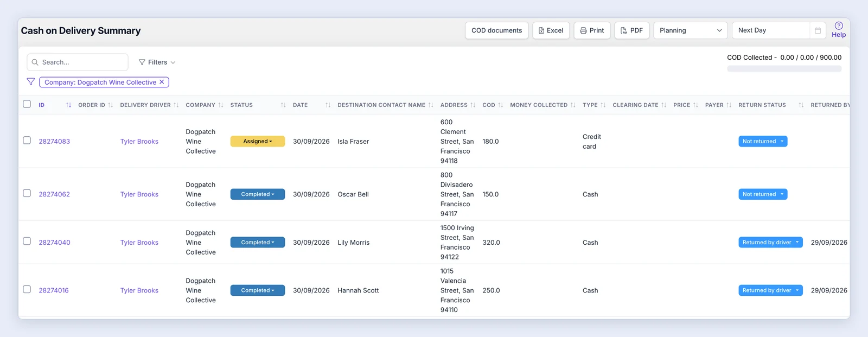Focus the Search input field
Screen dimensions: 868x337
pos(78,62)
